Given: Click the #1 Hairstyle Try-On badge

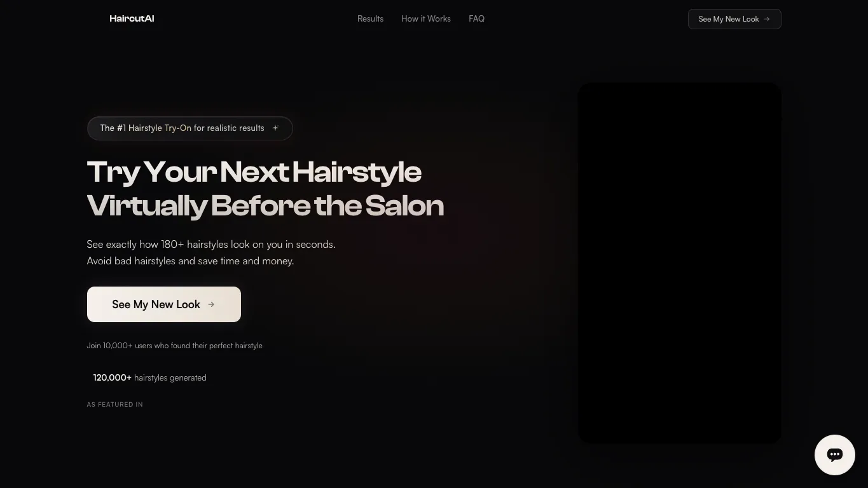Looking at the screenshot, I should point(189,128).
